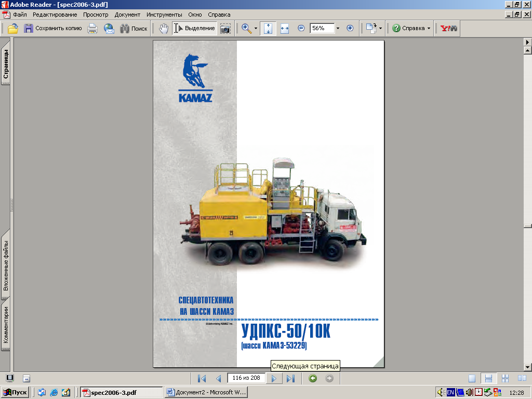Go to next page arrow
The image size is (532, 399).
click(274, 378)
